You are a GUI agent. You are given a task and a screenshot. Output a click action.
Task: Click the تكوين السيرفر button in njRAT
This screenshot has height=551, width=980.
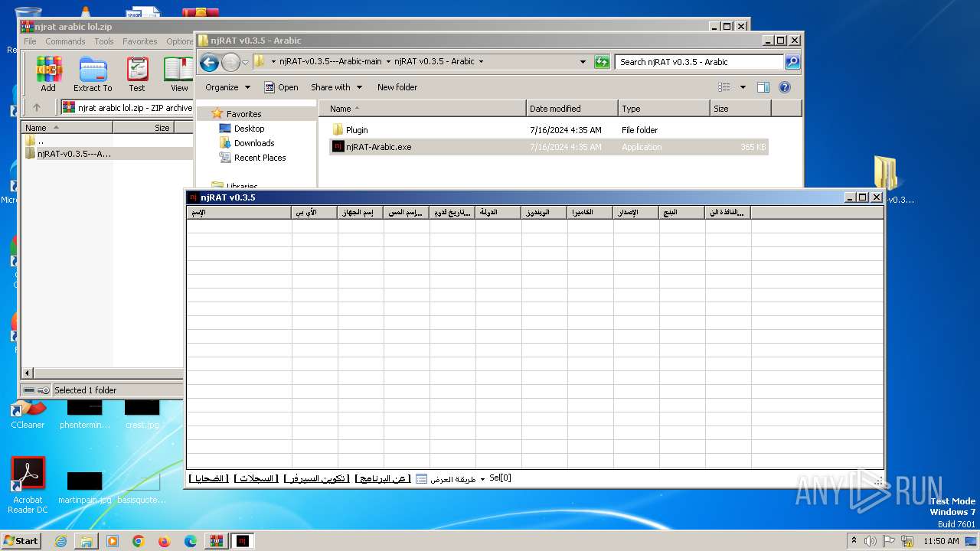316,478
